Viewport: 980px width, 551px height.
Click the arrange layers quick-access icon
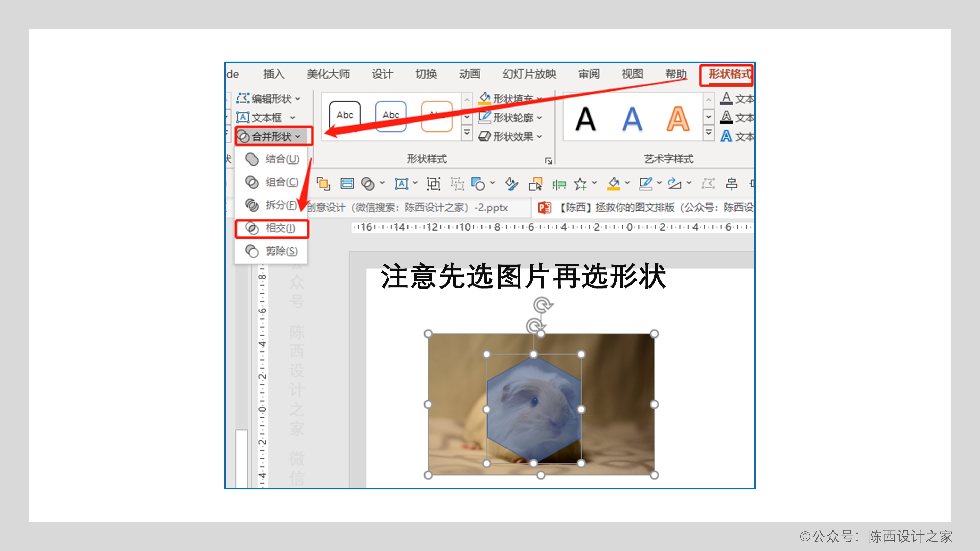click(323, 184)
